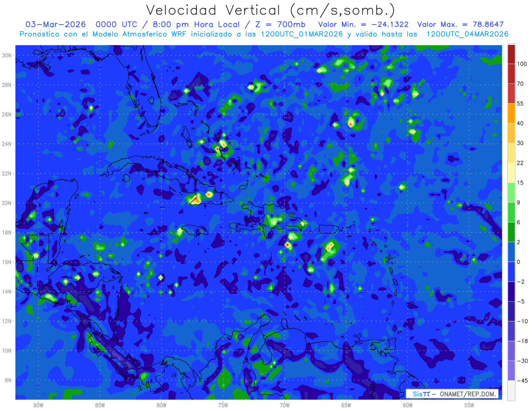Click the colorbar label "30"
532x411 pixels.
(520, 143)
